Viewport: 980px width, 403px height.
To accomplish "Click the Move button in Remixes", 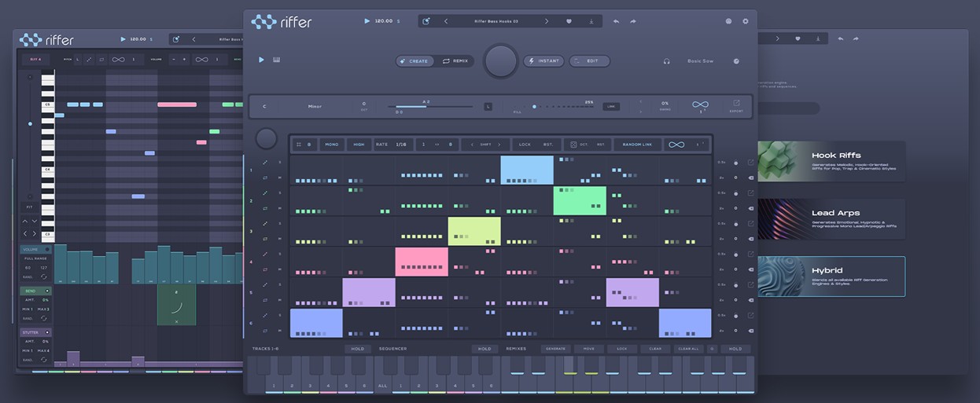I will click(x=588, y=349).
